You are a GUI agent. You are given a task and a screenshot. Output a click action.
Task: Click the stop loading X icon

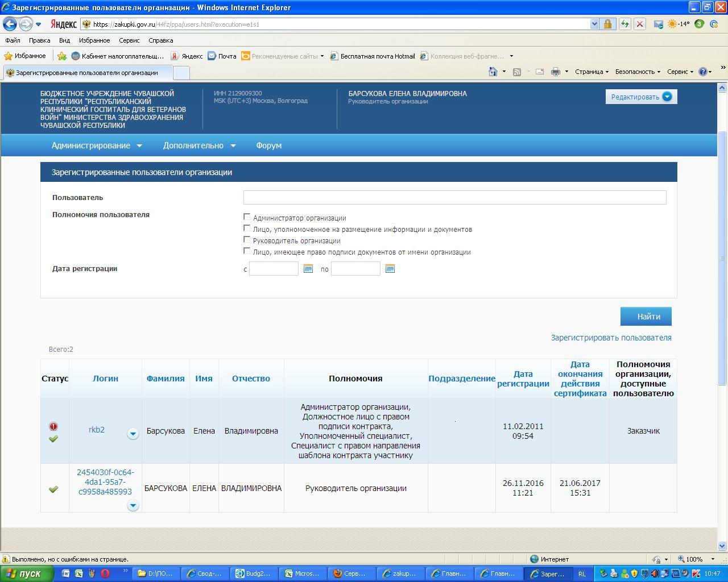click(x=640, y=24)
